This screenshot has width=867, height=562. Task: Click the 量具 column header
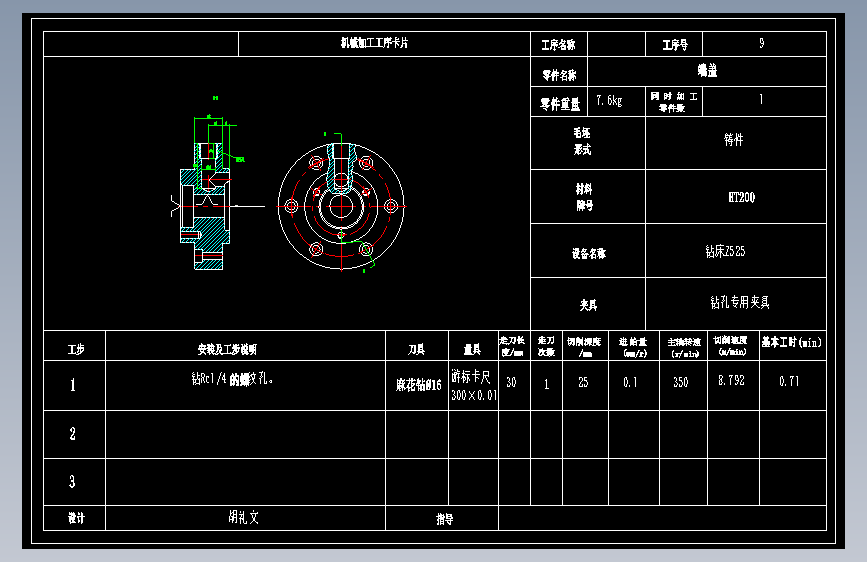473,346
